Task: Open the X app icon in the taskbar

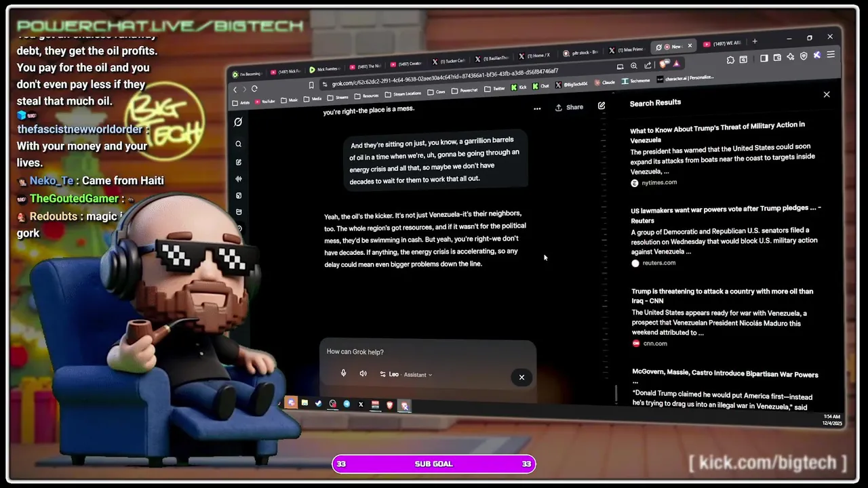Action: (361, 405)
